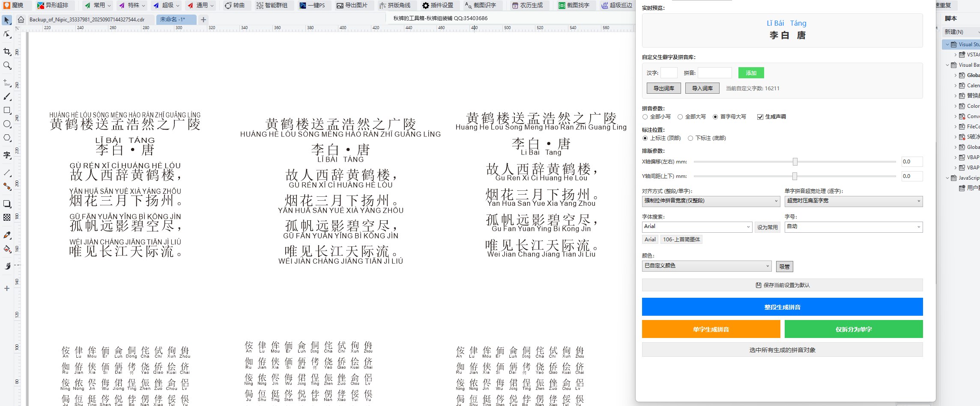Click the 吸管 eyedropper button
980x406 pixels.
click(785, 267)
